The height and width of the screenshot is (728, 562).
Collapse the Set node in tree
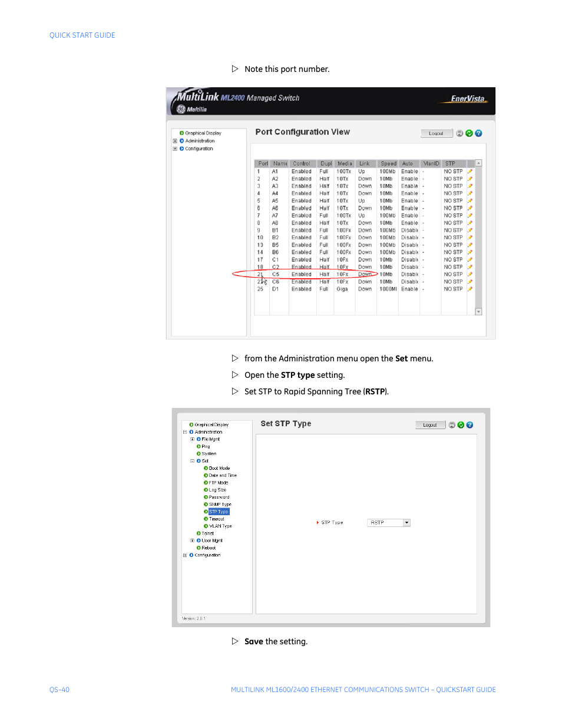click(x=192, y=461)
